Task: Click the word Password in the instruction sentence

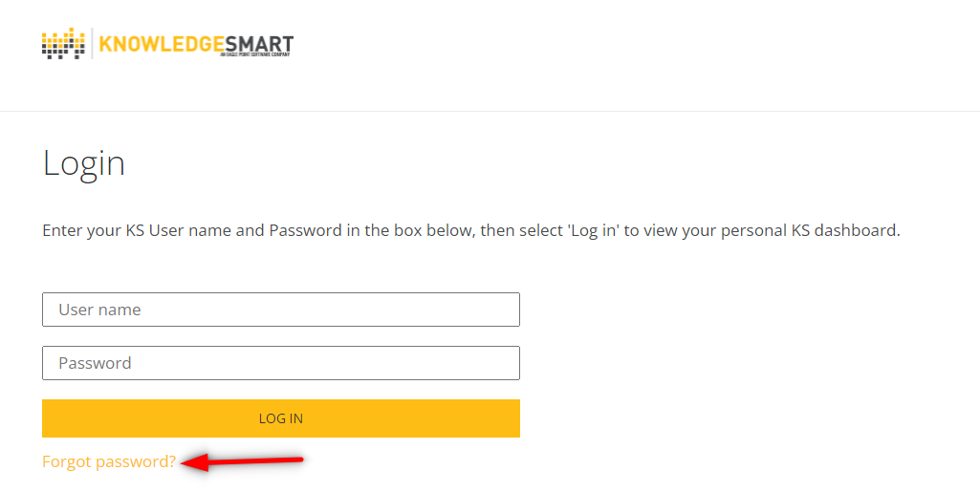Action: click(x=306, y=230)
